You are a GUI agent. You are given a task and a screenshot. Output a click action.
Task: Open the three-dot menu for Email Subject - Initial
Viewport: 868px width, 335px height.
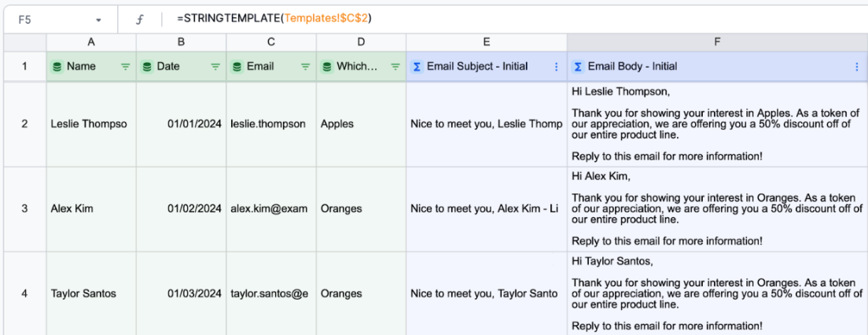pos(557,66)
